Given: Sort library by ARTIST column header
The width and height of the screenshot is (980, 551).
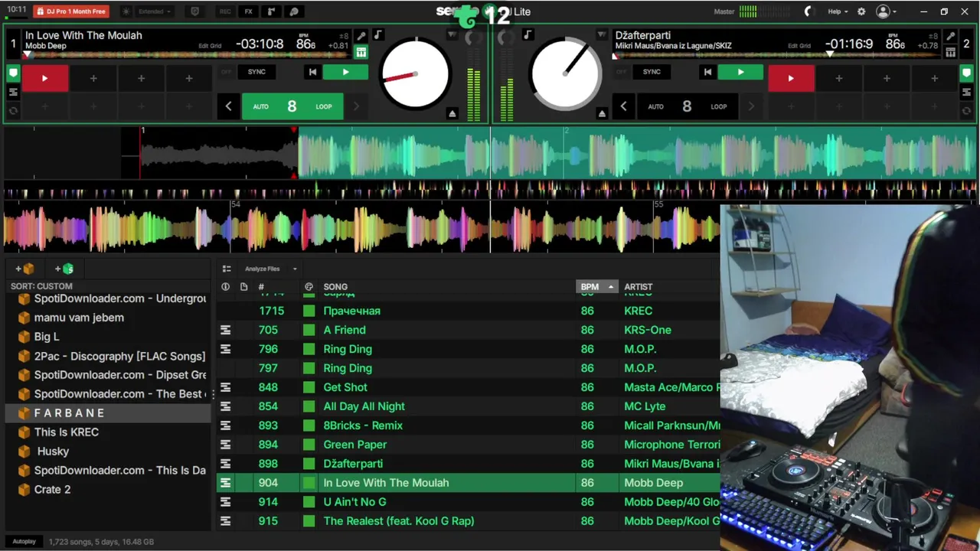Looking at the screenshot, I should pyautogui.click(x=639, y=287).
